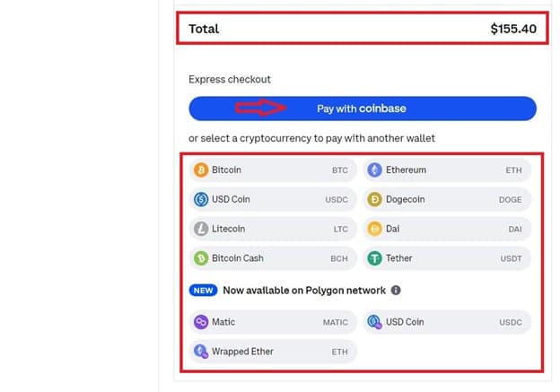This screenshot has height=392, width=560.
Task: Select the BTC ticker label
Action: coord(339,170)
